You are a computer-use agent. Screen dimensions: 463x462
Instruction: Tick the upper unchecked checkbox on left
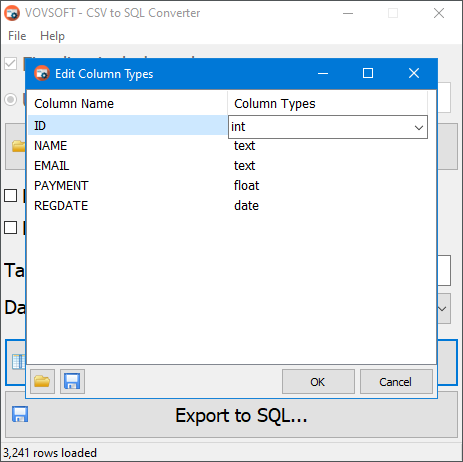[x=10, y=196]
